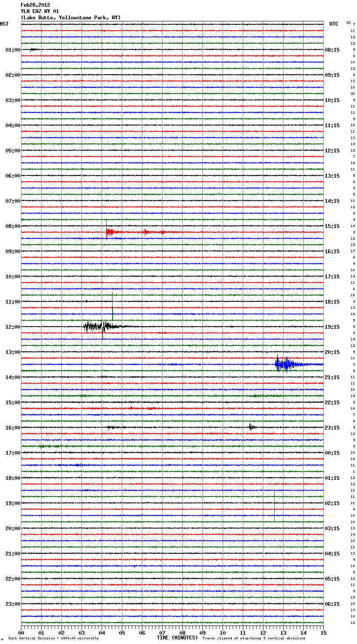Click the MST timezone header label
The width and height of the screenshot is (357, 644).
[4, 24]
